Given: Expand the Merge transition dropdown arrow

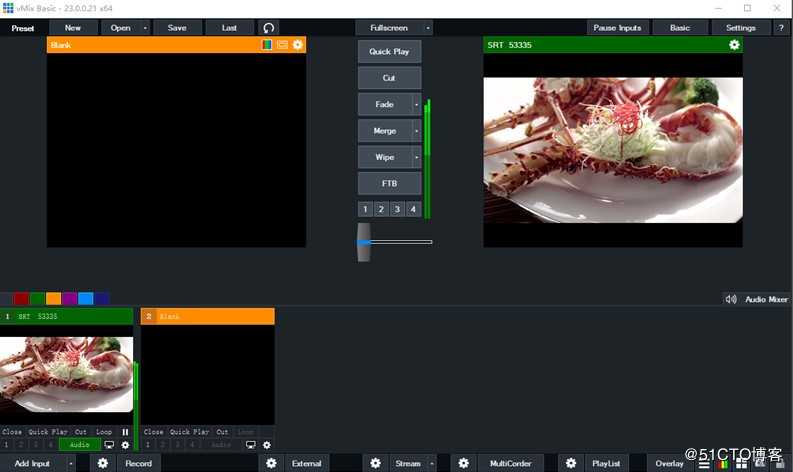Looking at the screenshot, I should point(416,131).
